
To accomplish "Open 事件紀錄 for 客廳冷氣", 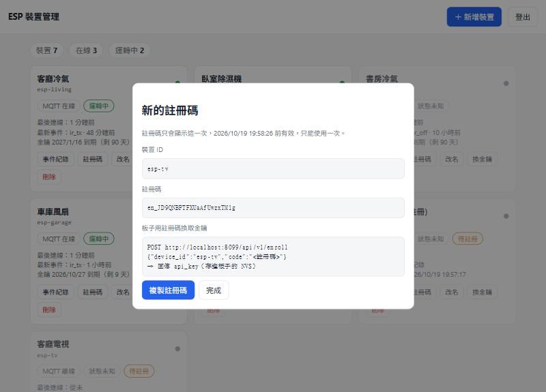I will click(x=56, y=160).
